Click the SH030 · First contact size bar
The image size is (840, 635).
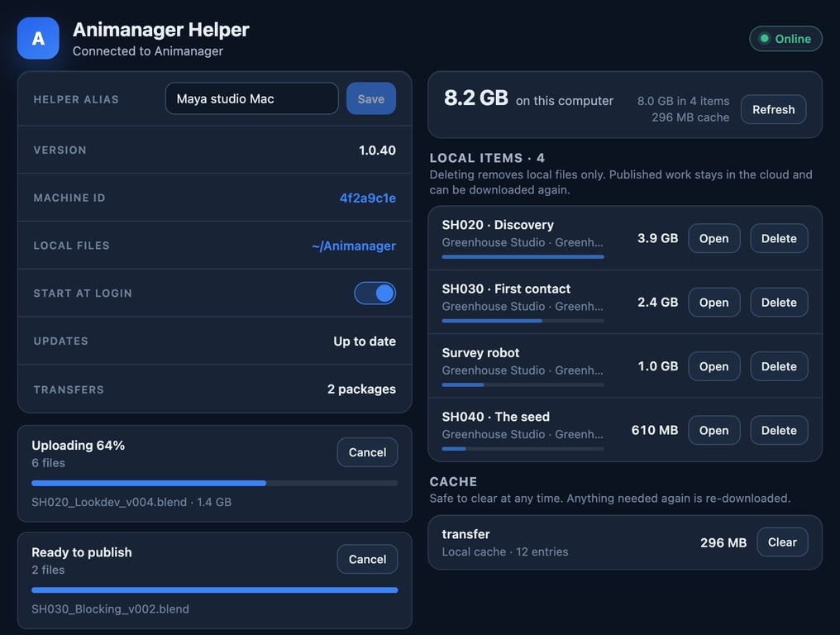523,321
